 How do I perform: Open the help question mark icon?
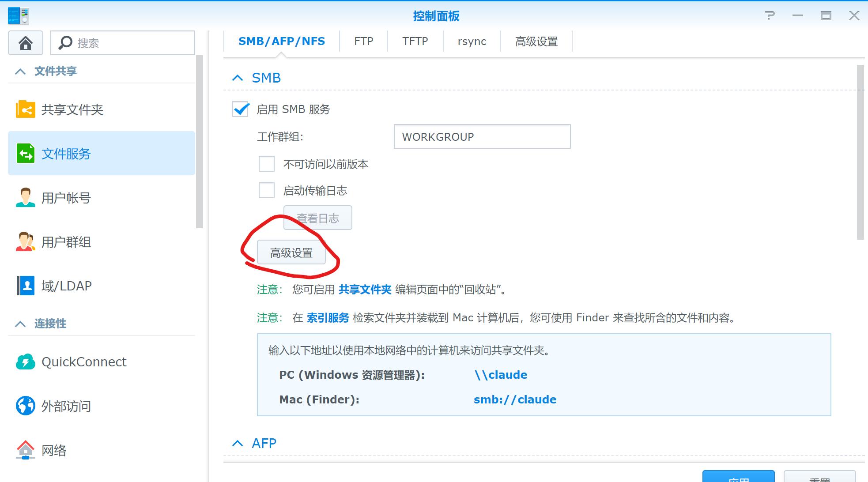coord(771,15)
